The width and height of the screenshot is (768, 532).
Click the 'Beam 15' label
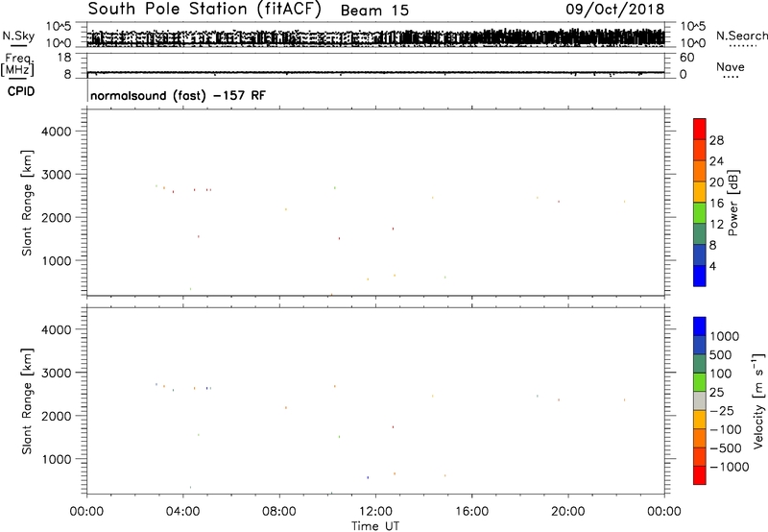374,11
